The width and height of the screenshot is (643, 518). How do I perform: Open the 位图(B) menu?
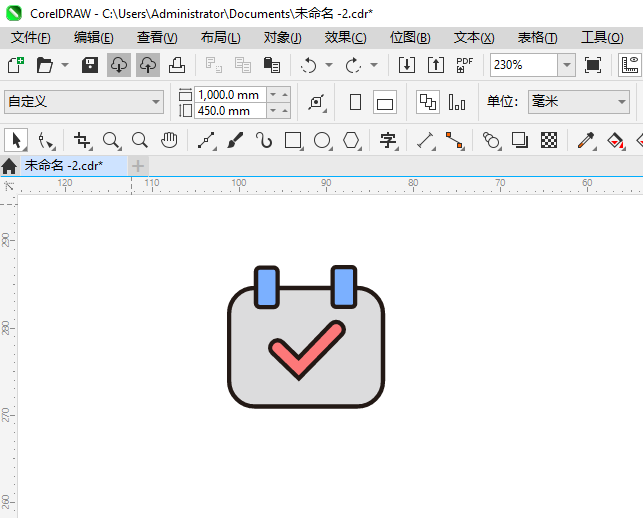pos(410,38)
